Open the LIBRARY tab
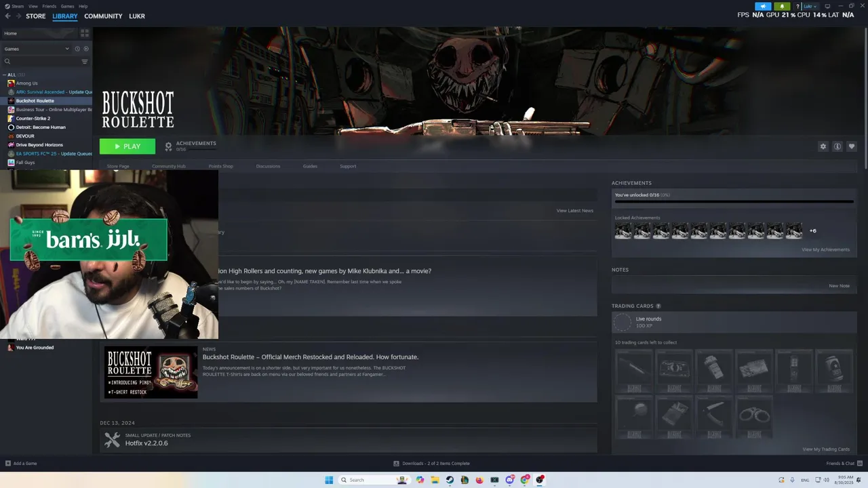Image resolution: width=868 pixels, height=488 pixels. pyautogui.click(x=65, y=16)
